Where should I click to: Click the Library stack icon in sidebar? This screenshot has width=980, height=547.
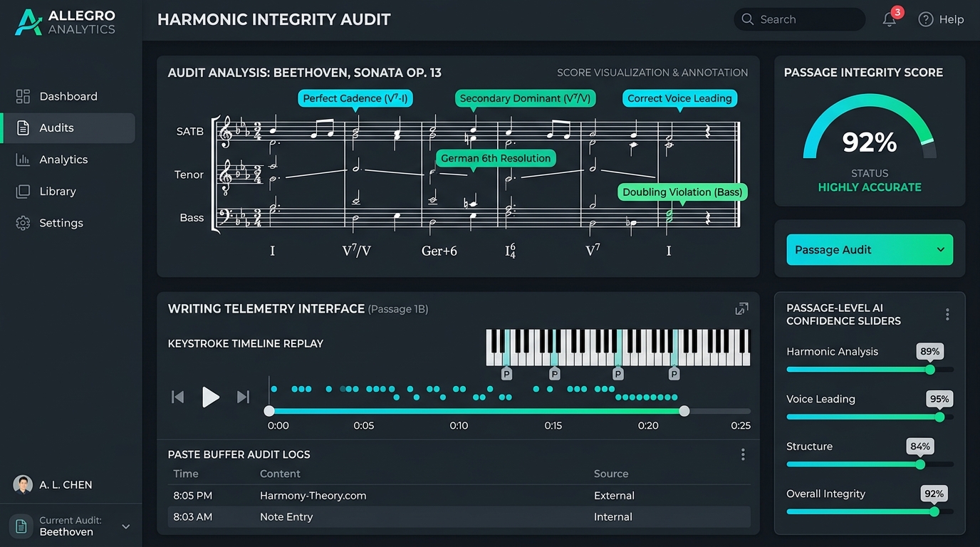tap(23, 191)
